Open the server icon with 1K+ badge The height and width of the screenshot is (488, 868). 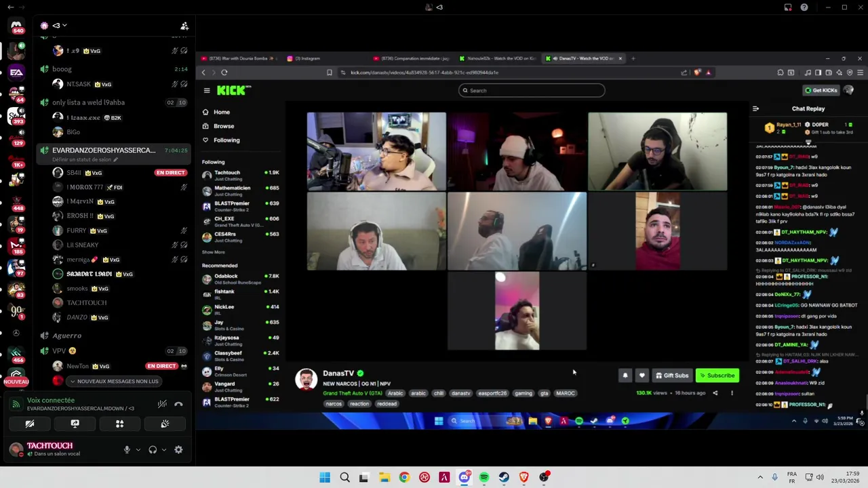point(16,159)
